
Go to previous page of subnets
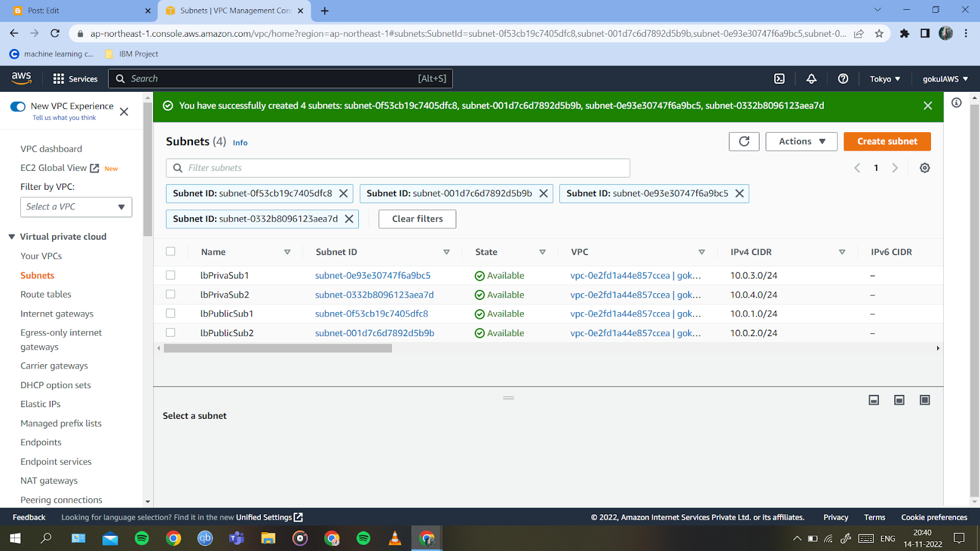[x=857, y=168]
